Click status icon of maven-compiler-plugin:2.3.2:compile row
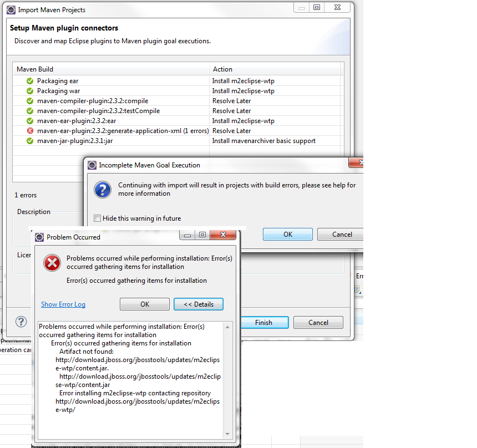477x448 pixels. [x=30, y=101]
